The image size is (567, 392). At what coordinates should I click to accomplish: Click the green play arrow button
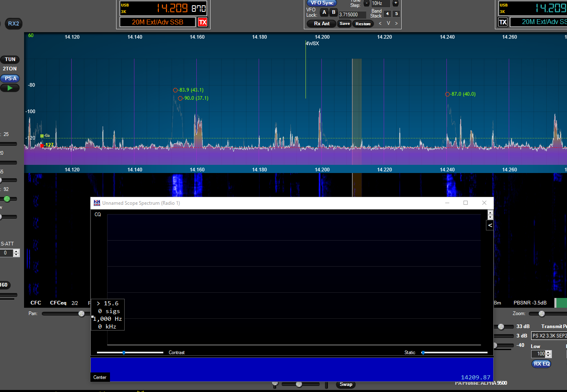[10, 88]
